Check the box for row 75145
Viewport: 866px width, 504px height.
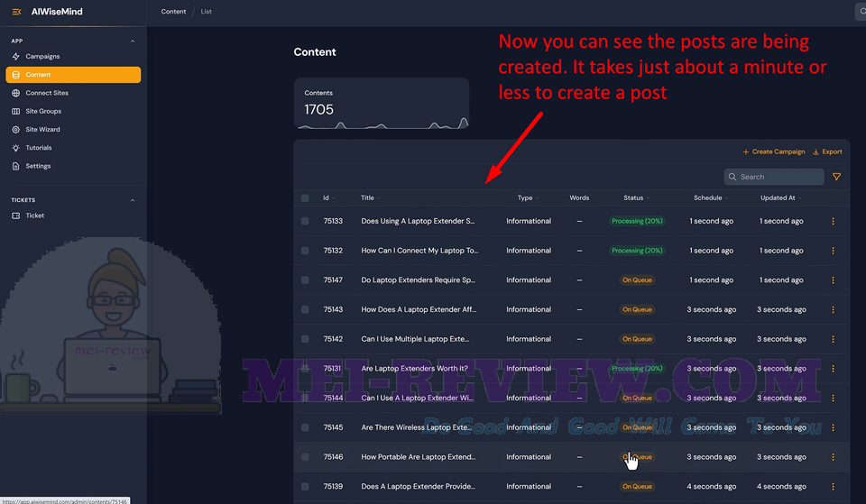coord(305,427)
